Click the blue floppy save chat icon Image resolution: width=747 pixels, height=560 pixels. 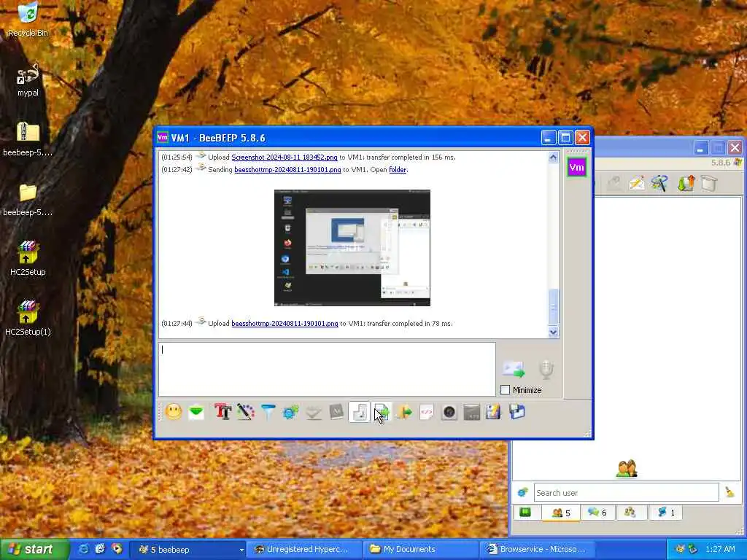[x=517, y=412]
